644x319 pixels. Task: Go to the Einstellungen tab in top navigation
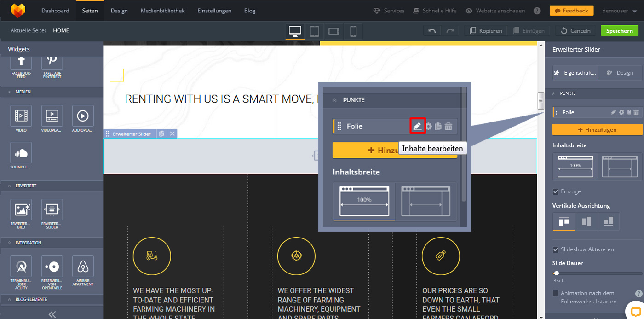pos(214,11)
